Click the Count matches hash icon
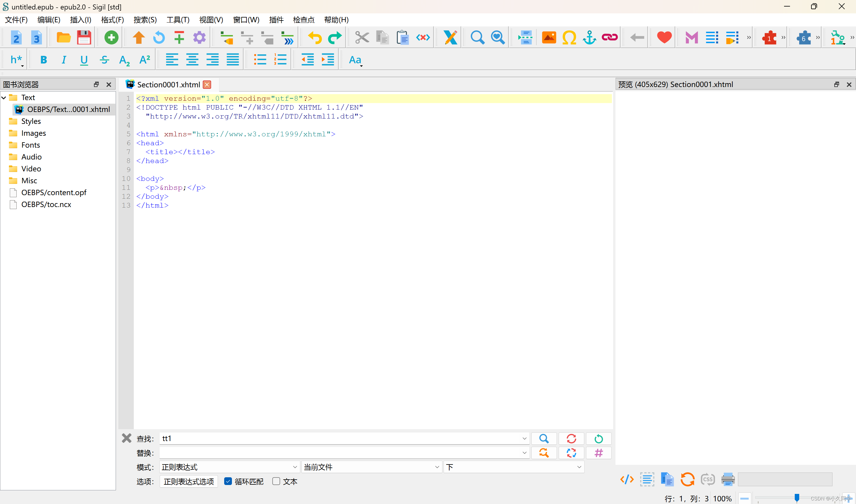 [598, 453]
